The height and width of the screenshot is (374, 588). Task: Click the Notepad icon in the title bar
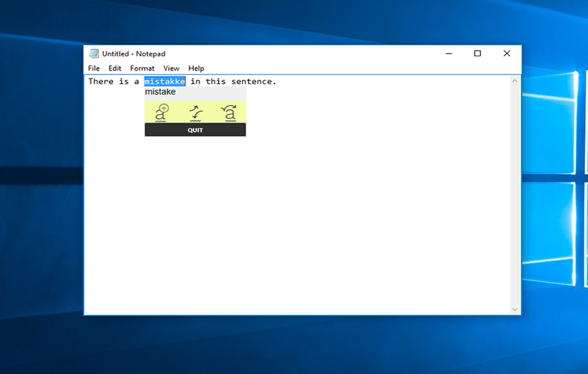(x=94, y=53)
